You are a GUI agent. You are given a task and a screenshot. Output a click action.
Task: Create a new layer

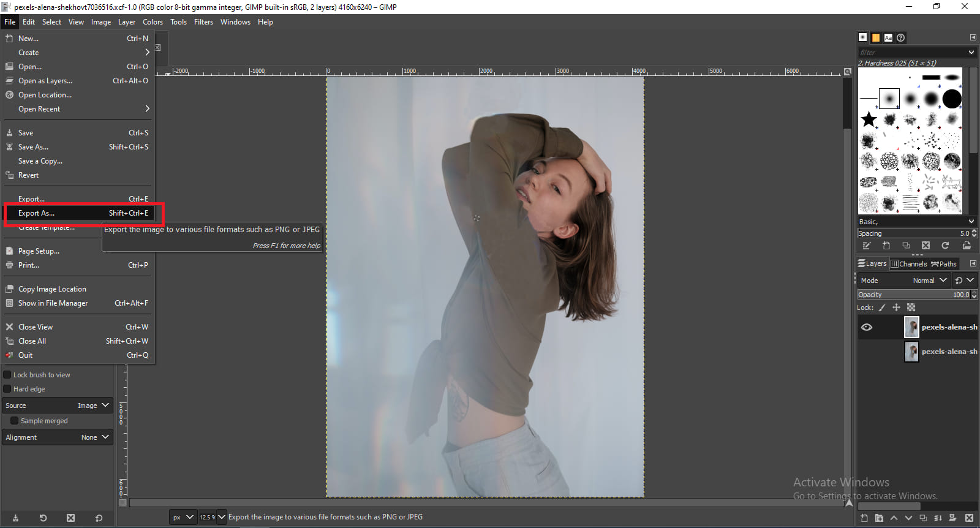[864, 518]
